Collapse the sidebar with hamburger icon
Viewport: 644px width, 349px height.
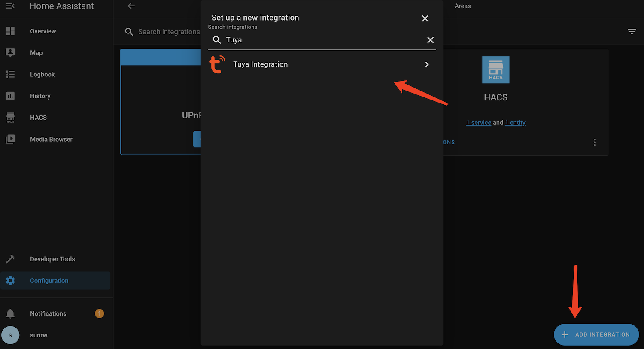coord(10,6)
